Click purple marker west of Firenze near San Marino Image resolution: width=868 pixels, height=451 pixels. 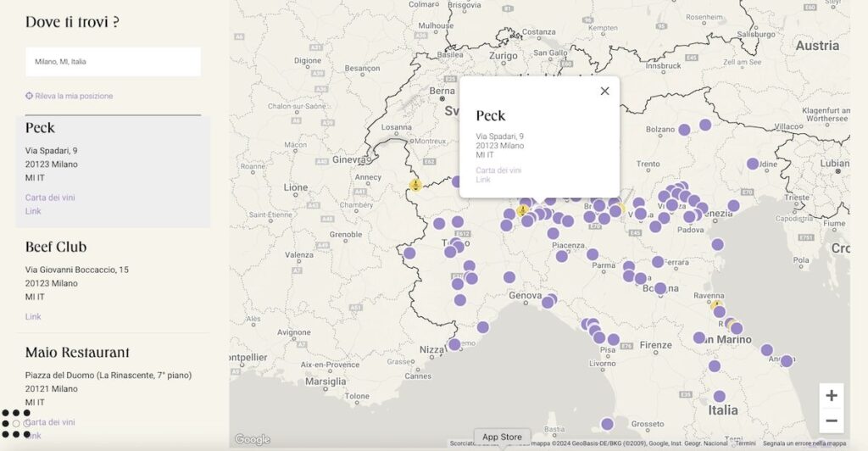point(699,337)
